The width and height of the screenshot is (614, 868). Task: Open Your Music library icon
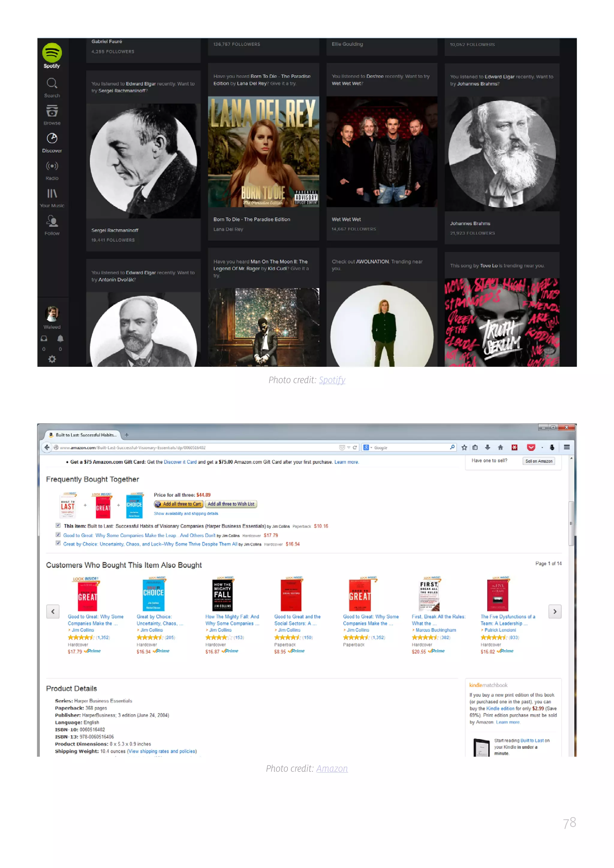52,194
